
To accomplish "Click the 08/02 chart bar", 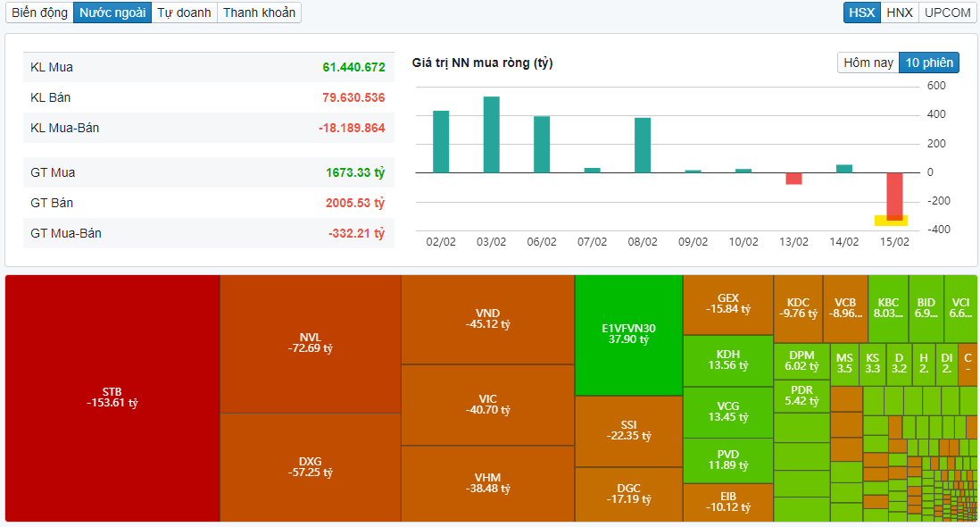I will 643,145.
